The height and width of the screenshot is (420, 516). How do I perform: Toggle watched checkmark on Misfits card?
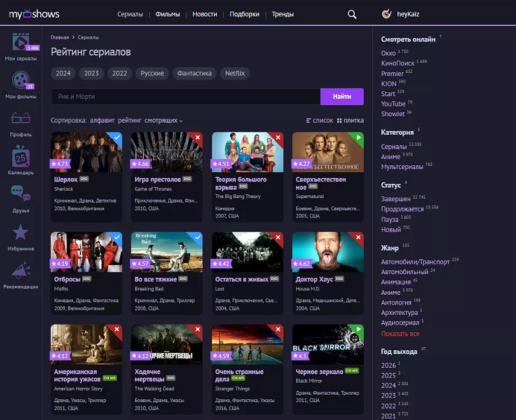117,237
